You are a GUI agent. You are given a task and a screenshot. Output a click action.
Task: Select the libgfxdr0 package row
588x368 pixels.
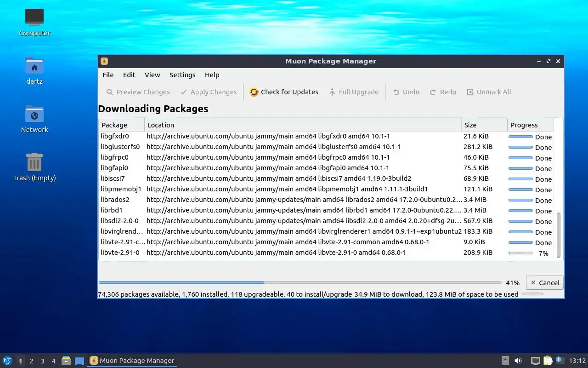coord(326,136)
